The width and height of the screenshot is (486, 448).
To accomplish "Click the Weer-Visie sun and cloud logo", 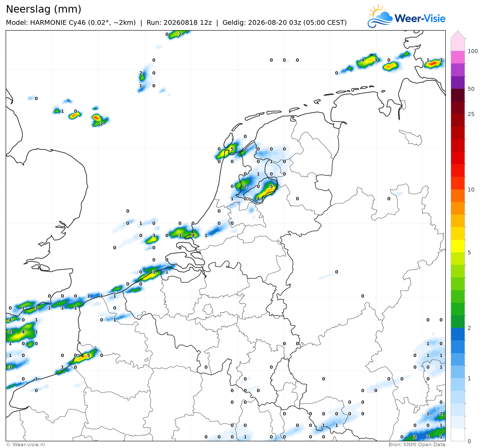I will pyautogui.click(x=380, y=16).
